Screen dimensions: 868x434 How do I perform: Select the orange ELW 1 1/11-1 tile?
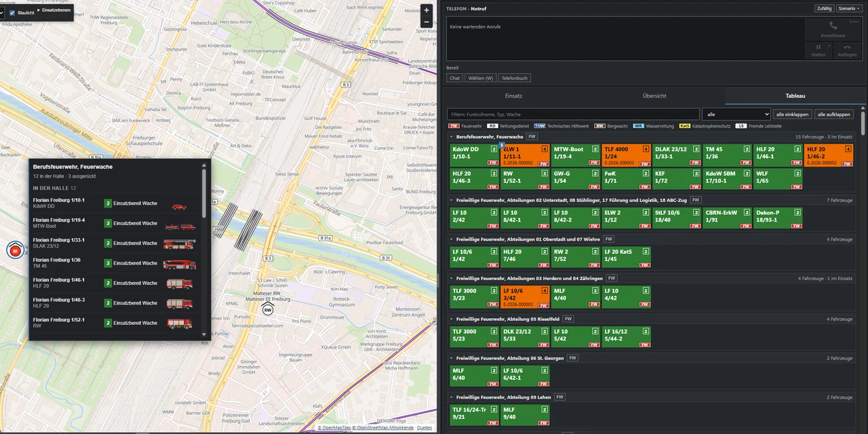[x=526, y=155]
